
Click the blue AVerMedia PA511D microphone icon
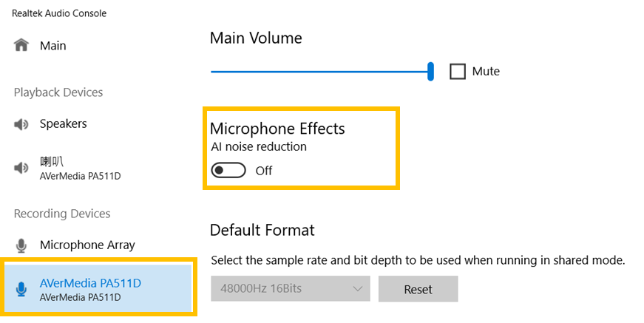[x=21, y=289]
